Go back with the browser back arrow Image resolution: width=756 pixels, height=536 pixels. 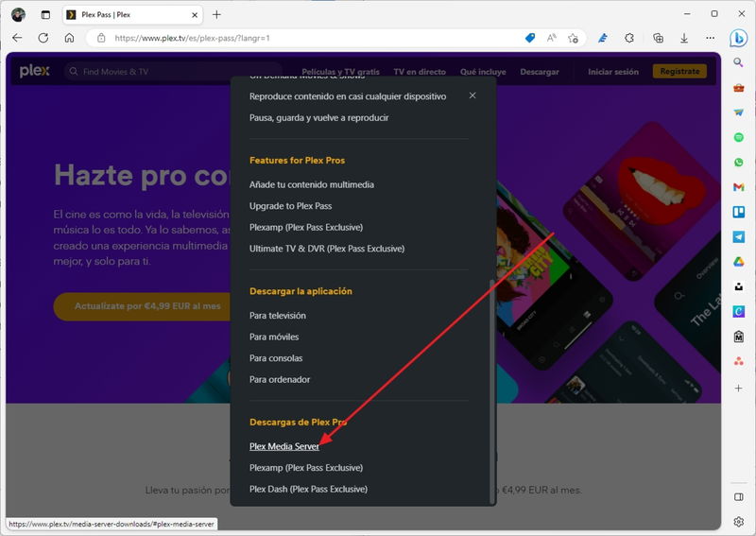coord(17,38)
